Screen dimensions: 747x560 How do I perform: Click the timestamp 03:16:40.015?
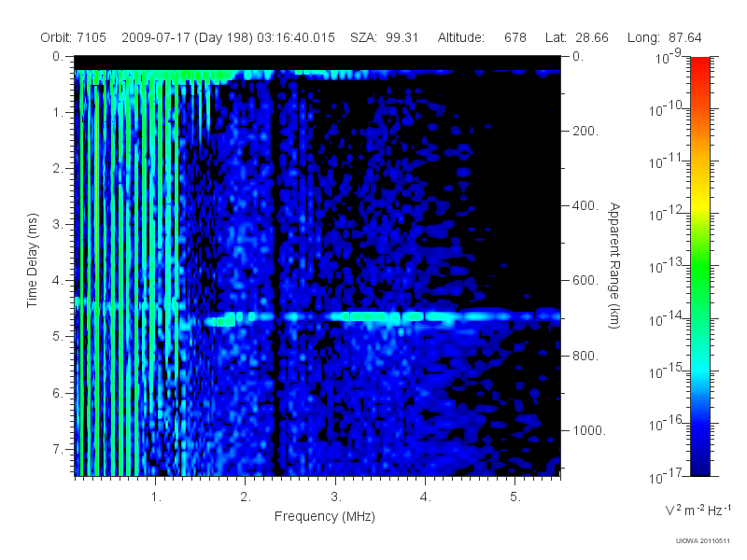point(296,37)
